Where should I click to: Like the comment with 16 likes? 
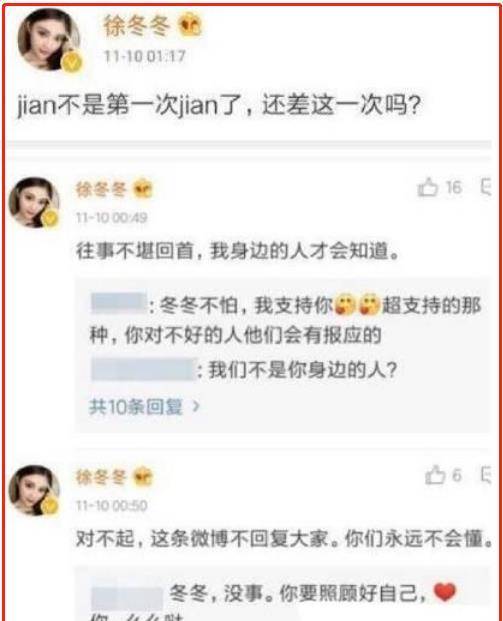tap(428, 187)
